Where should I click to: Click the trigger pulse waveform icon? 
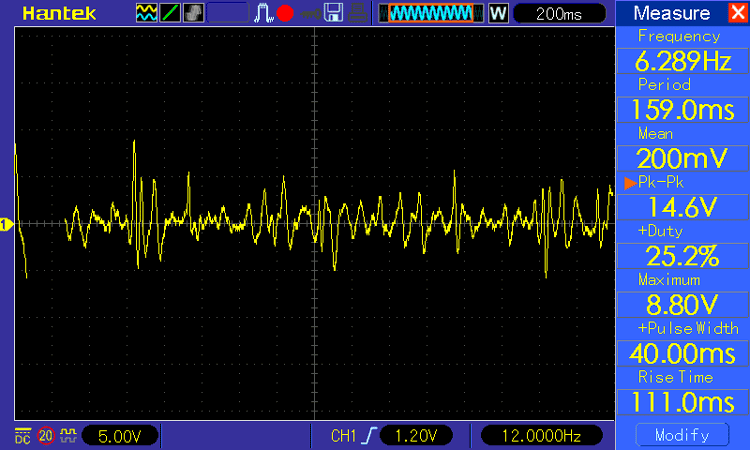[263, 13]
